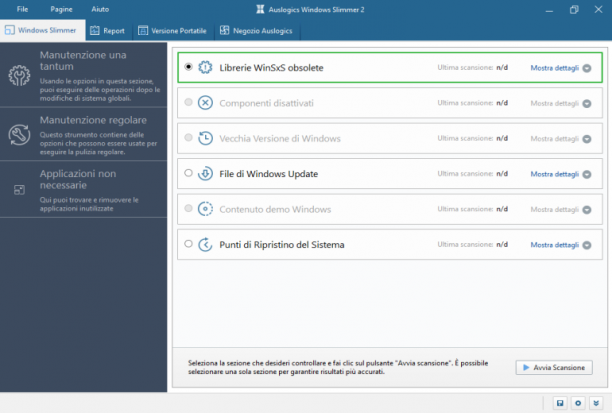Image resolution: width=612 pixels, height=413 pixels.
Task: Click the Punti di Ripristino restore icon
Action: pos(205,244)
